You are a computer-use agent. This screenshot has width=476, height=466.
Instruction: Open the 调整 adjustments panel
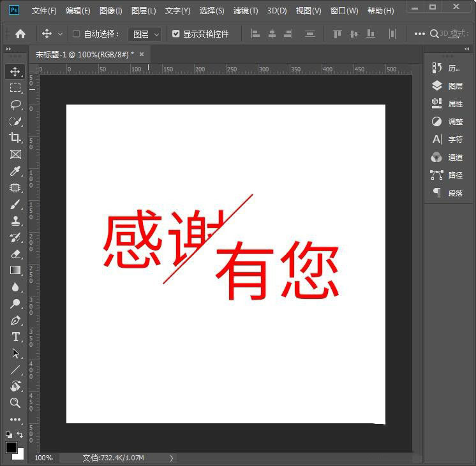(447, 122)
